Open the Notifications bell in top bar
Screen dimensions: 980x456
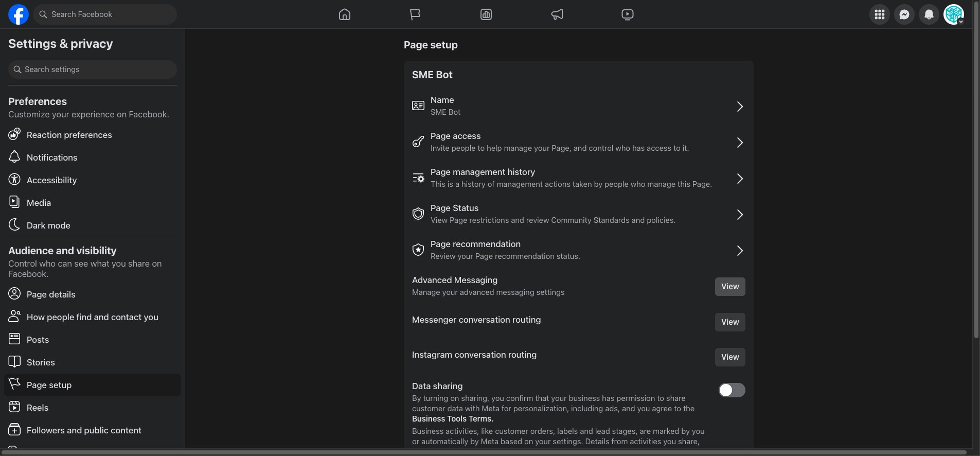pos(929,14)
